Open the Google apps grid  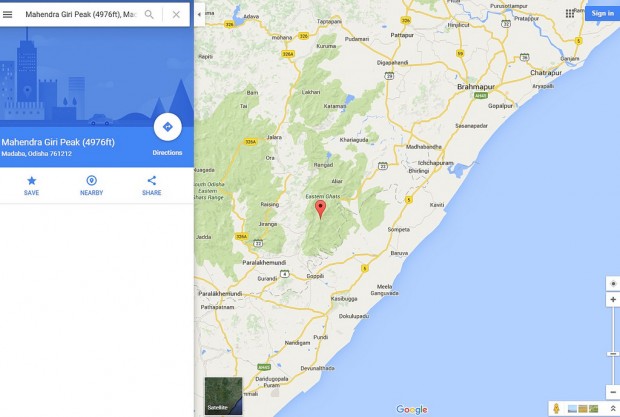tap(570, 13)
